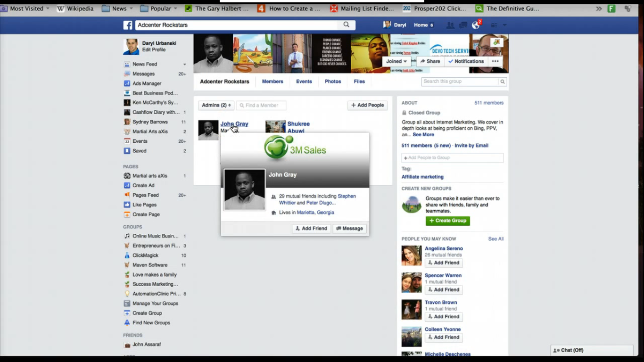Expand the News Feed options arrow
The image size is (644, 362).
[184, 65]
